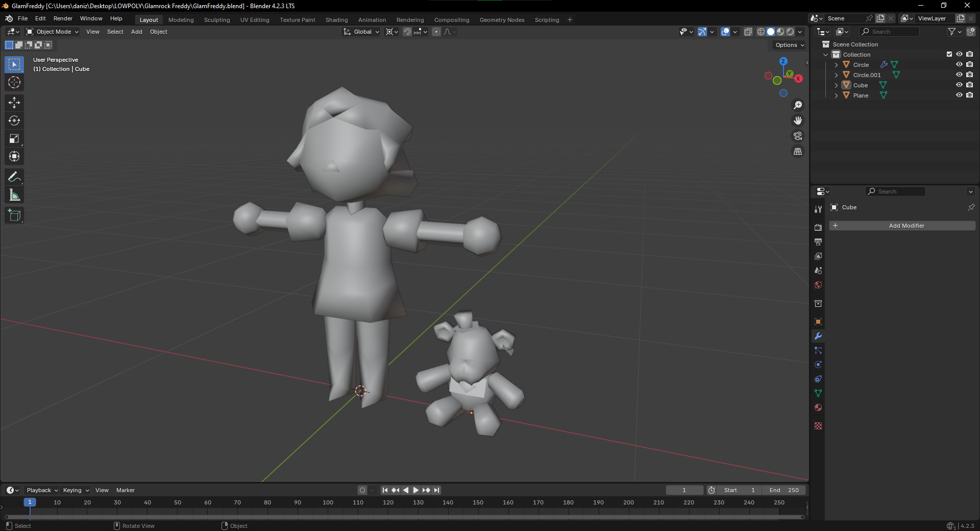
Task: Expand the Circle.001 object in outliner
Action: (x=836, y=75)
